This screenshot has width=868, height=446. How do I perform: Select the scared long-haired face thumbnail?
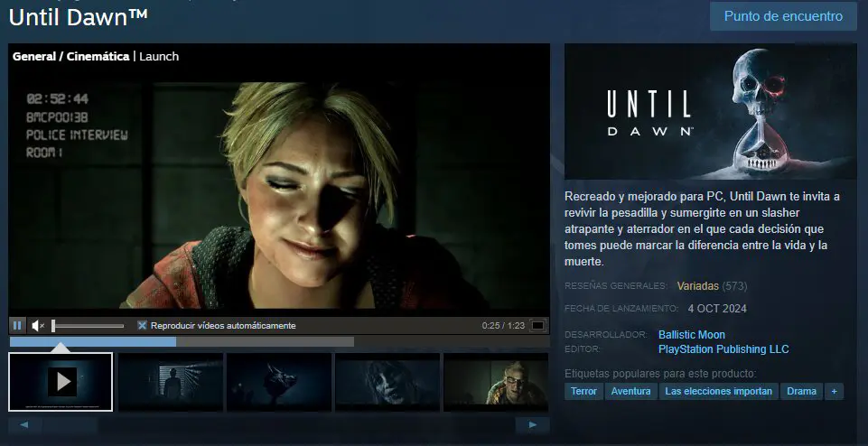tap(387, 382)
